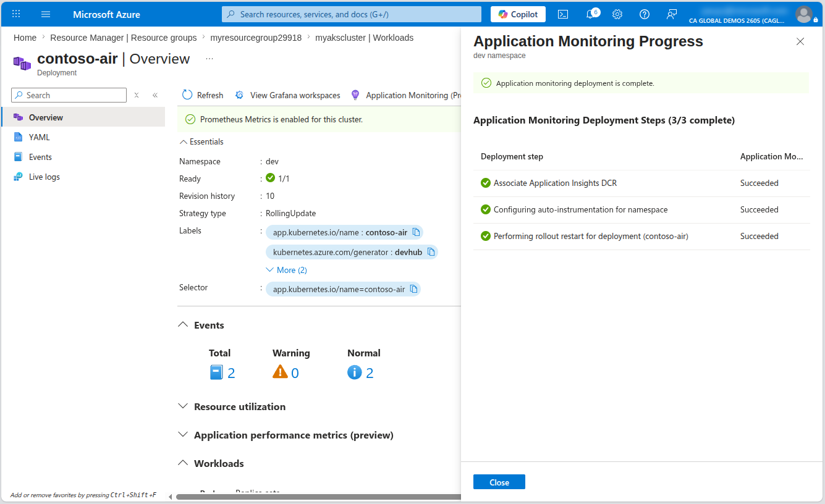
Task: Click the user account avatar
Action: (x=804, y=14)
